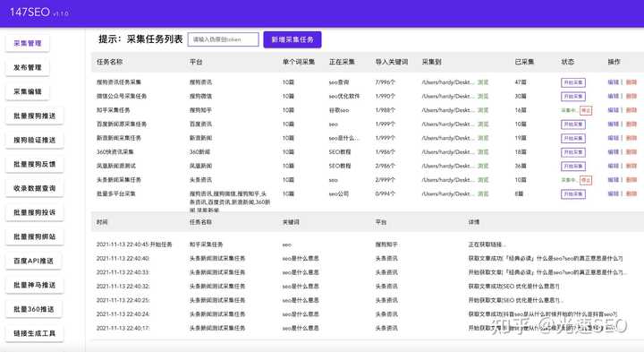Viewport: 644px width, 352px height.
Task: Select task name 新浪新闻采集任务
Action: [119, 138]
